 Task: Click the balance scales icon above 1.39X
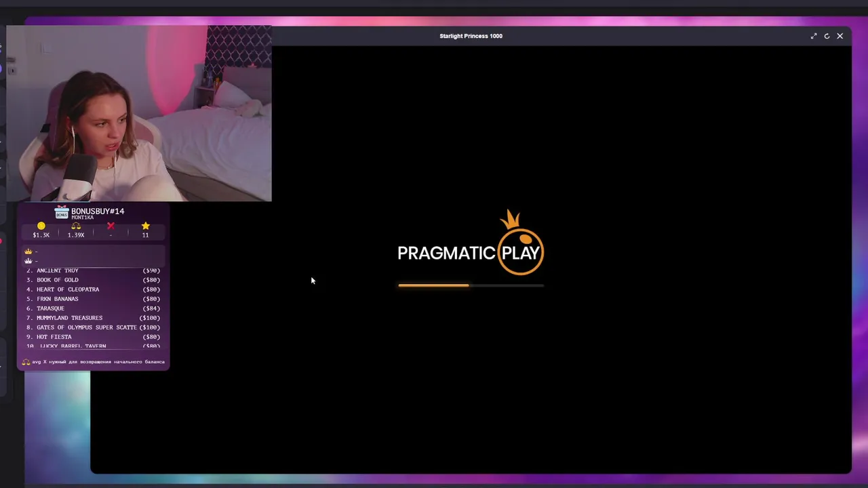tap(76, 226)
